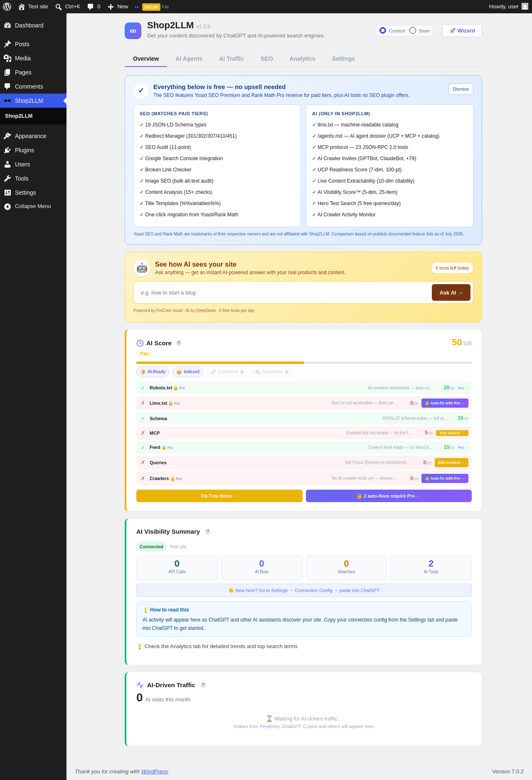Click the Searches stat card
532x780 pixels.
(x=346, y=568)
